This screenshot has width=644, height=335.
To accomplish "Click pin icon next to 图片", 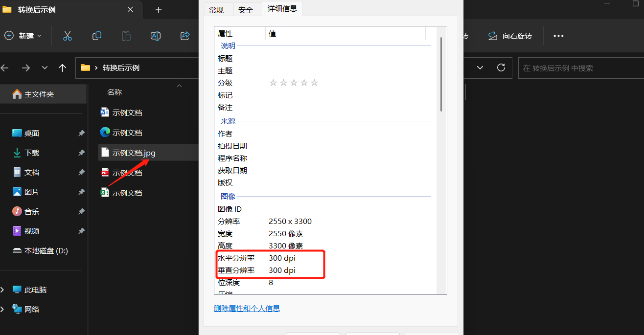I will 81,192.
